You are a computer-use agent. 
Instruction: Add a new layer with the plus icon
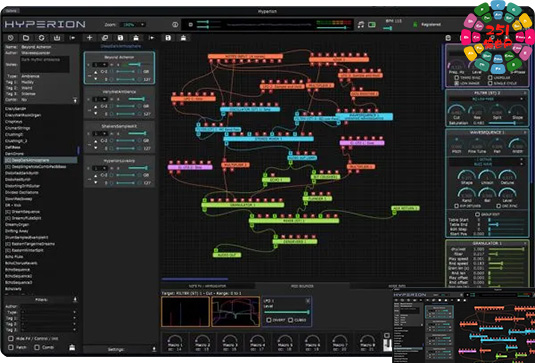click(x=89, y=38)
